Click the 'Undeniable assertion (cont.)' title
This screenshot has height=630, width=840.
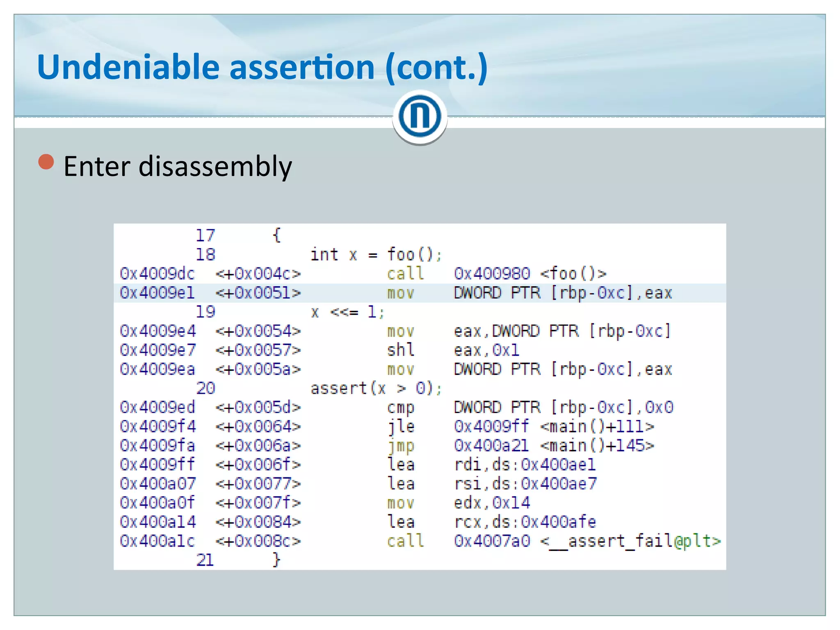click(262, 67)
